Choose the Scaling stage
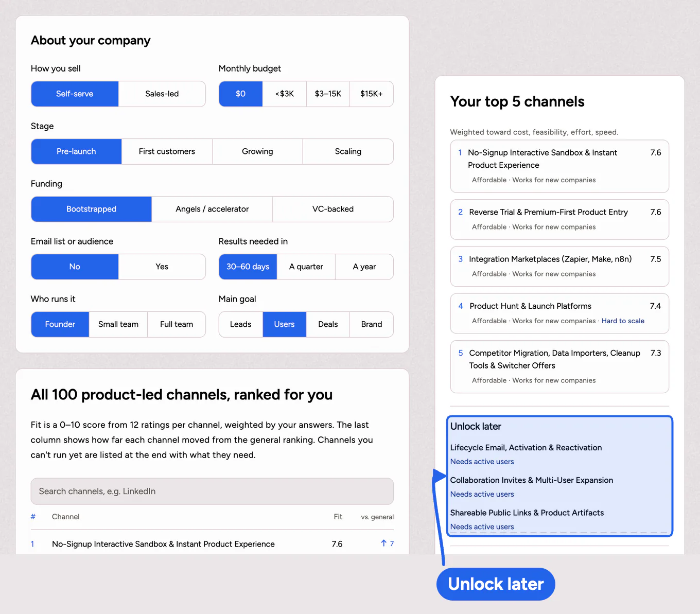The height and width of the screenshot is (614, 700). coord(348,151)
